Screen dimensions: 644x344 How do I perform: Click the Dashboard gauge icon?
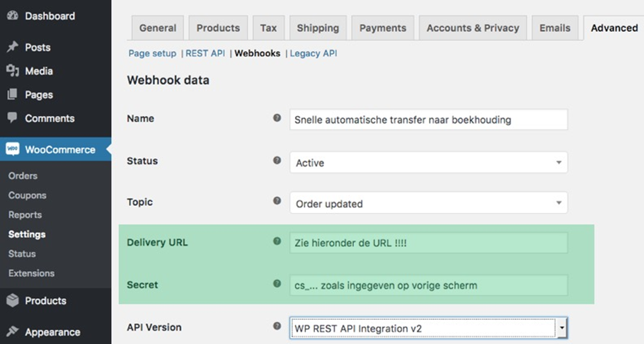pyautogui.click(x=12, y=15)
